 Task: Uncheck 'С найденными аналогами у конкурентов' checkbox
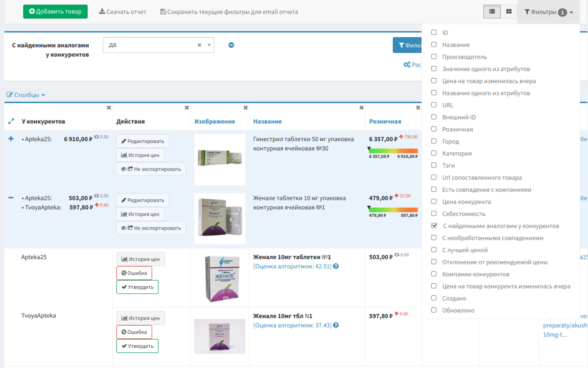pos(434,226)
